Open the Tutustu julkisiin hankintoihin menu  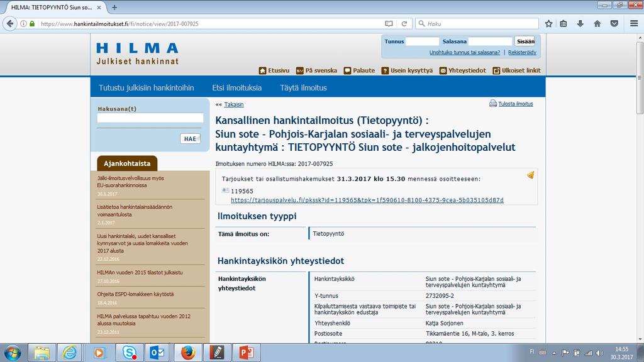tap(146, 88)
